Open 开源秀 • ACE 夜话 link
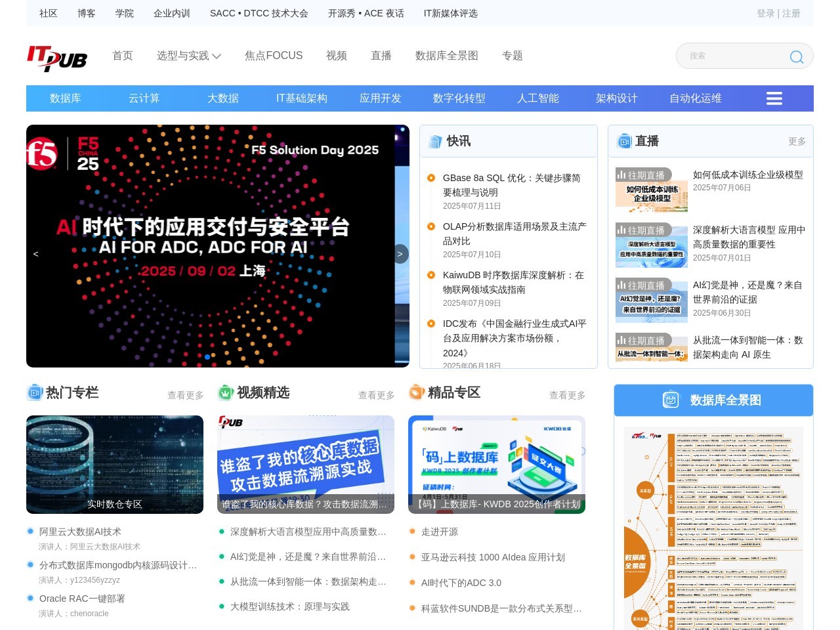 click(366, 13)
